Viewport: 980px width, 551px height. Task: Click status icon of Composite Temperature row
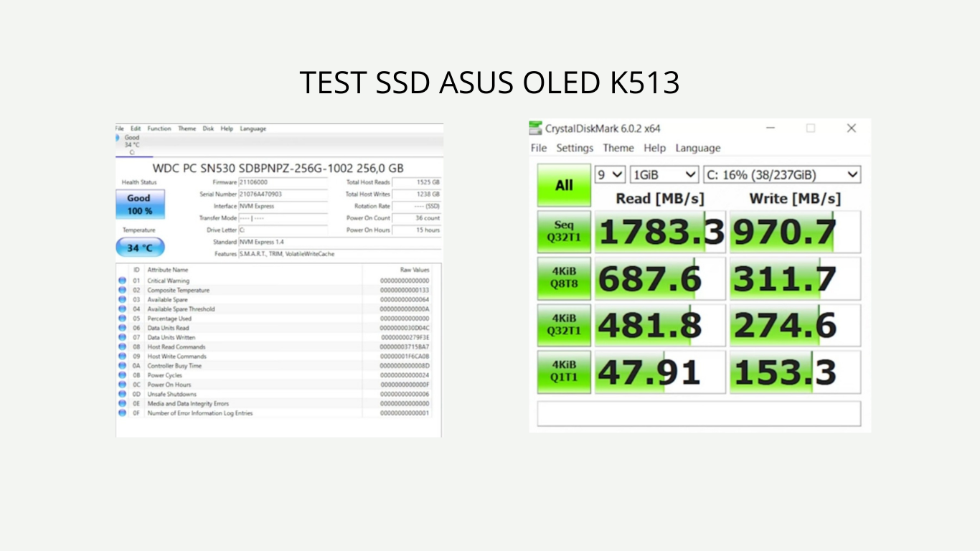(122, 290)
